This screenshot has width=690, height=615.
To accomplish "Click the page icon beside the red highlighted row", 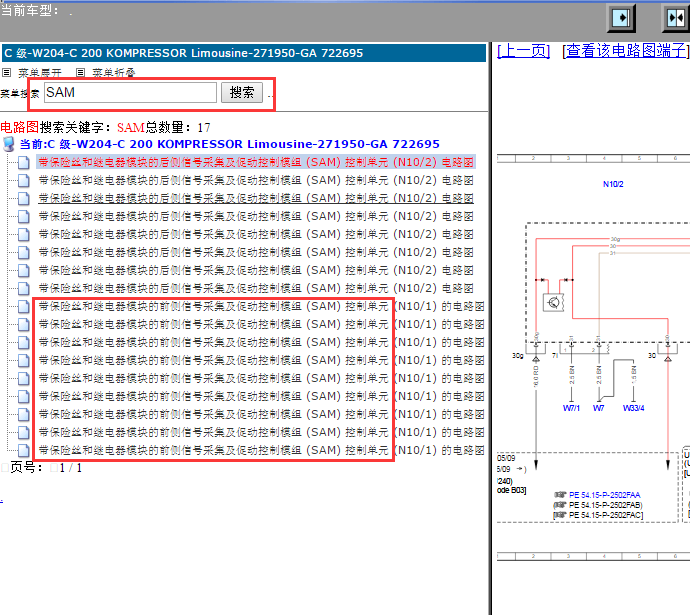I will pyautogui.click(x=24, y=162).
